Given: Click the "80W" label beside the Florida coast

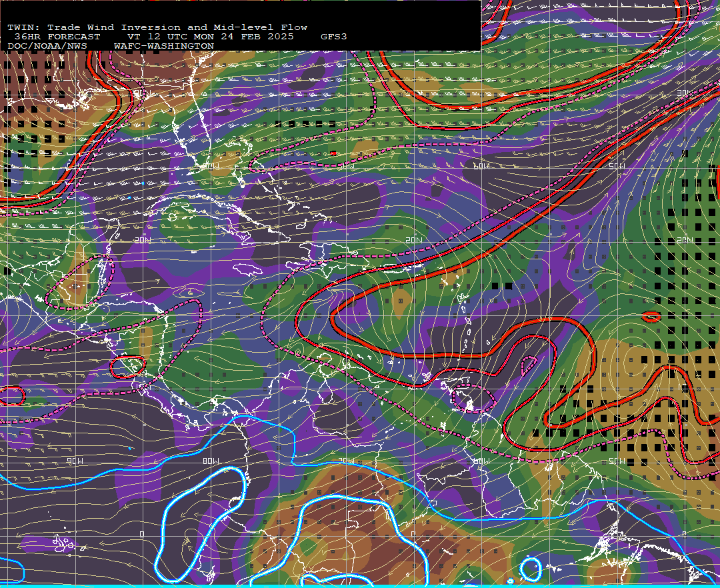Looking at the screenshot, I should click(x=211, y=166).
